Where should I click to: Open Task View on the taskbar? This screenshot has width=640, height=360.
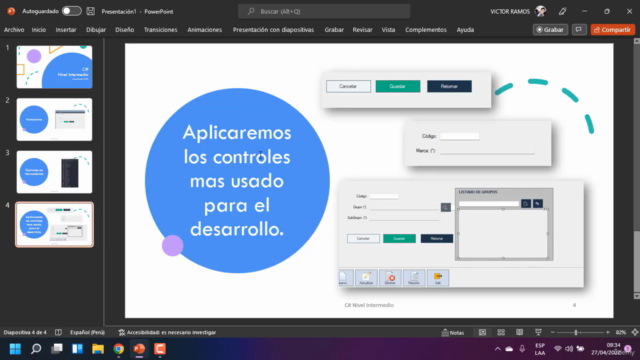pos(57,349)
